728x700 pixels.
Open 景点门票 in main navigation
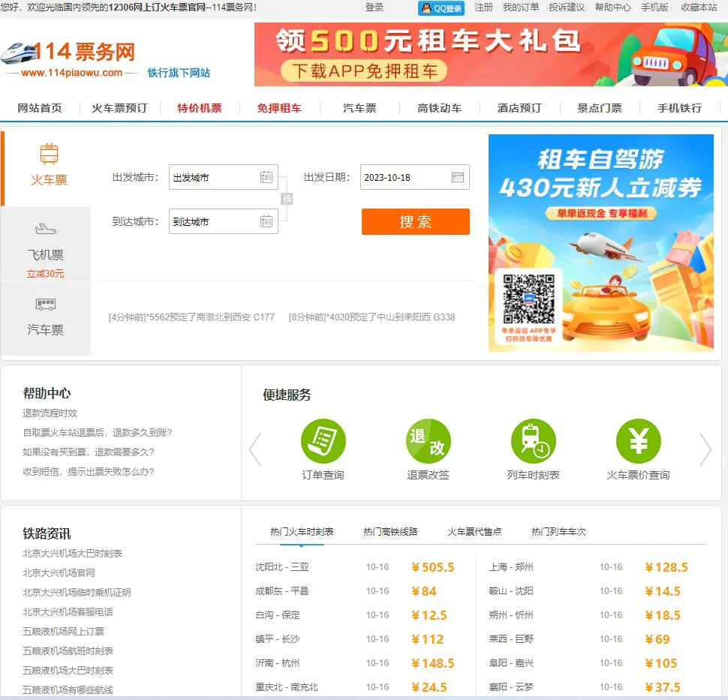(x=600, y=108)
